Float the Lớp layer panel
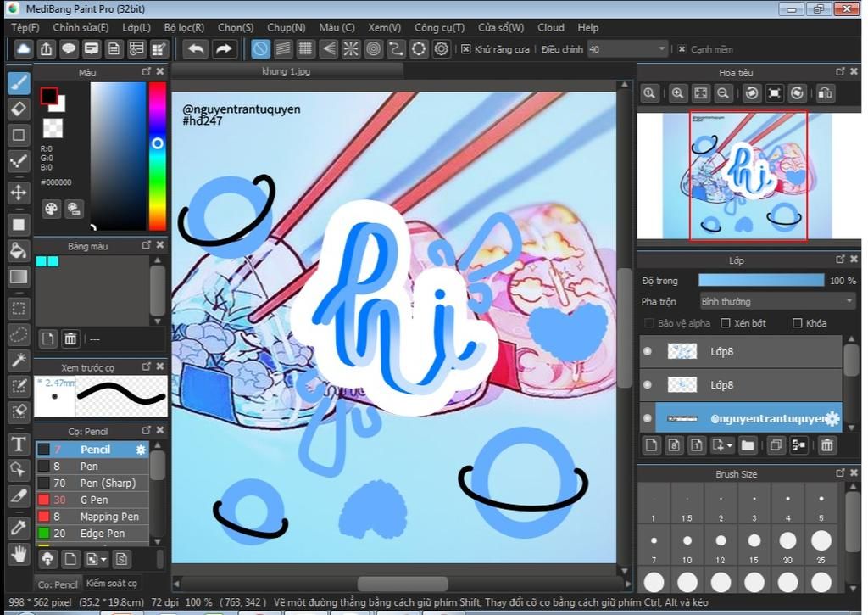Image resolution: width=868 pixels, height=615 pixels. click(x=840, y=260)
